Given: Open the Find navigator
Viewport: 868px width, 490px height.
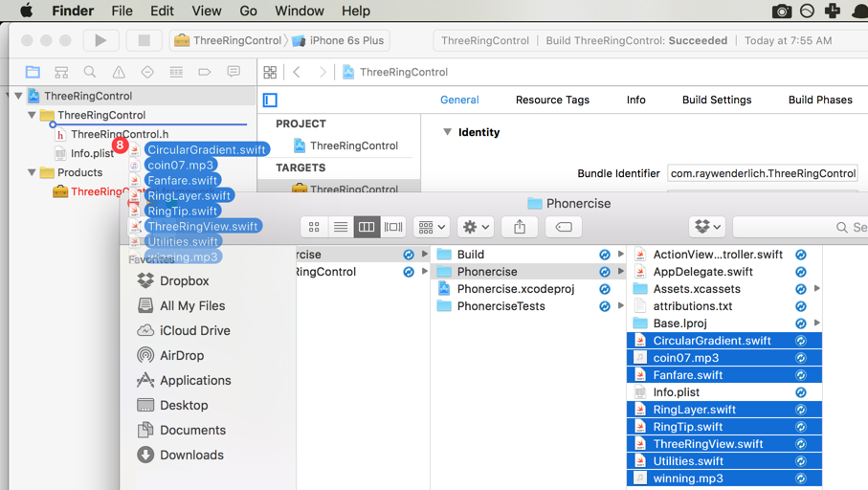Looking at the screenshot, I should pyautogui.click(x=90, y=72).
